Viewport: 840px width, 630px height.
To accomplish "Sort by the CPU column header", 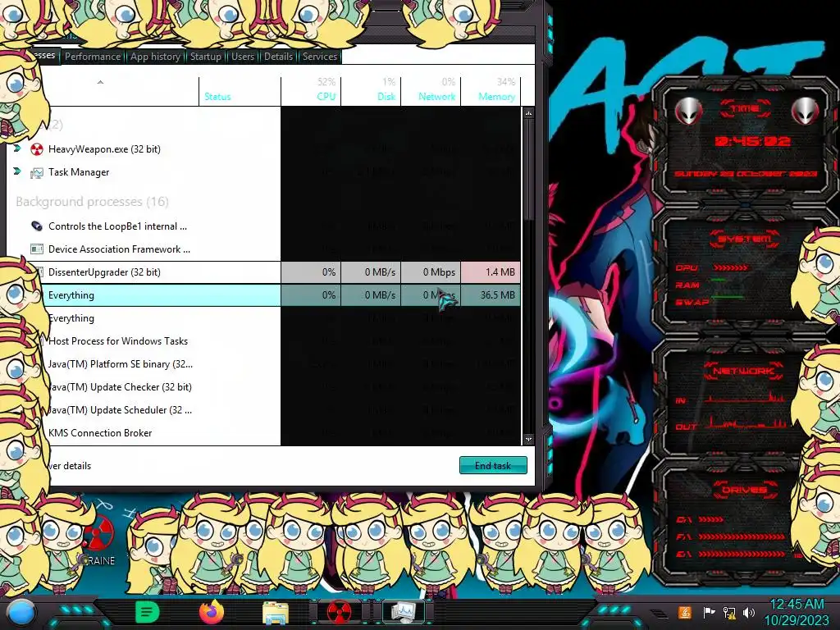I will click(311, 90).
